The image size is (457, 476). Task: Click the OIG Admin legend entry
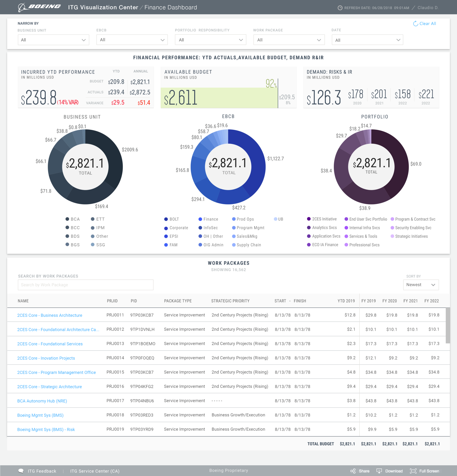click(211, 245)
